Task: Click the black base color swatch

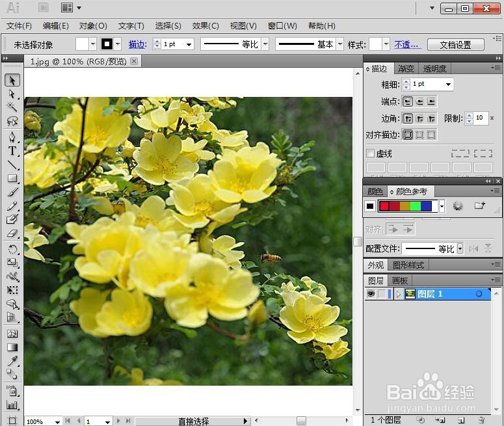Action: point(369,206)
